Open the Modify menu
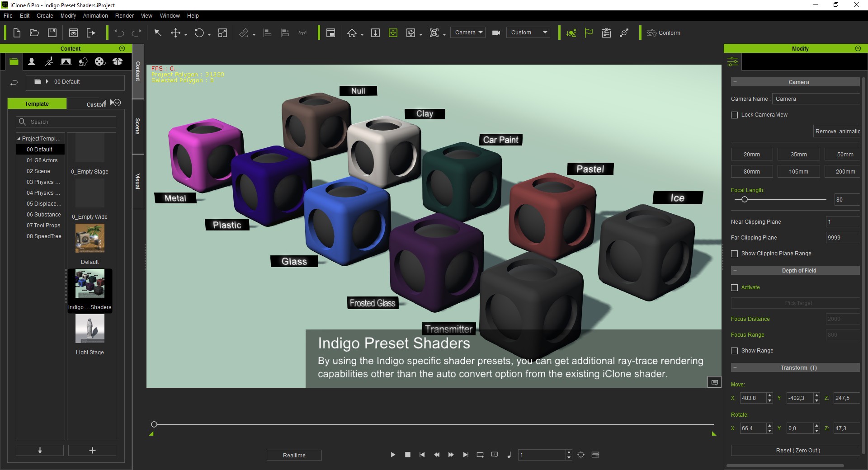 (68, 16)
